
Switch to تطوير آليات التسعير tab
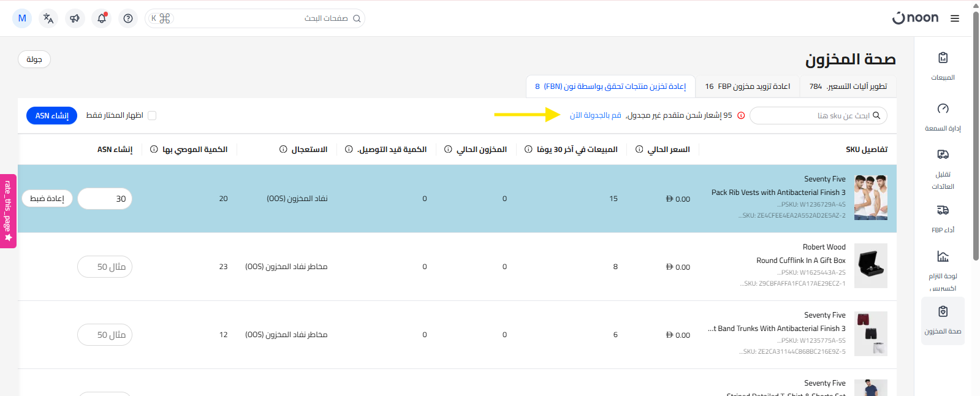848,86
